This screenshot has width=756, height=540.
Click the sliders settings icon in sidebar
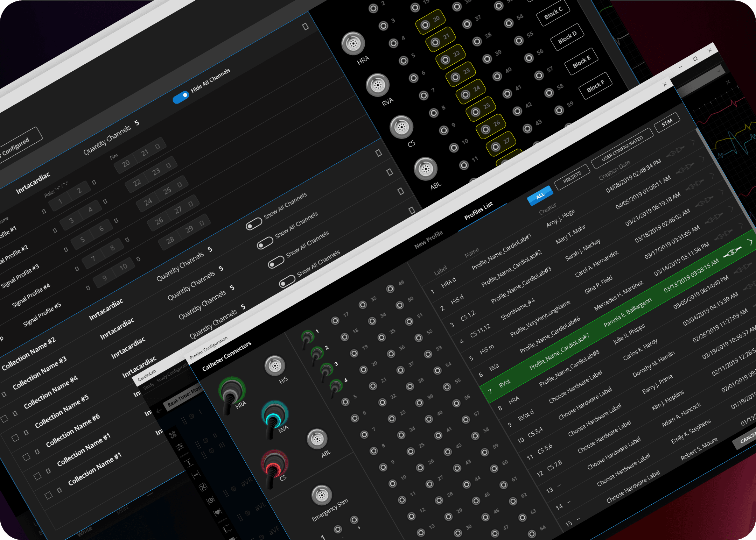click(180, 447)
